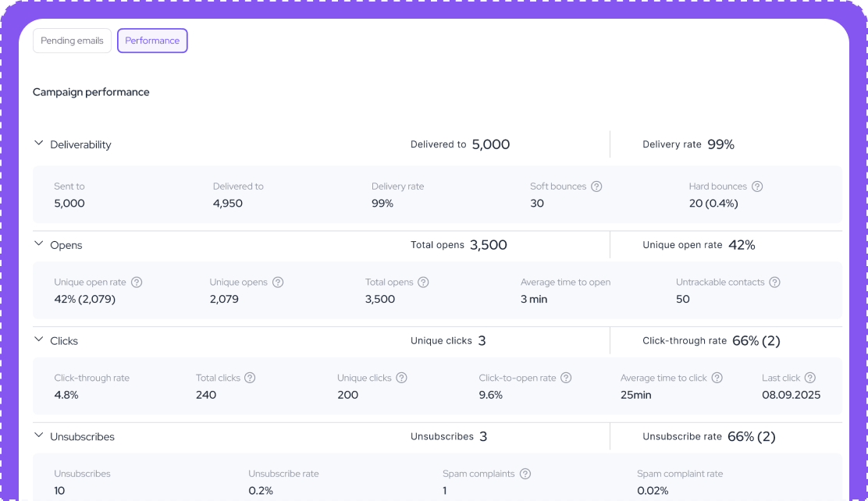
Task: Click help icon beside Average time to click
Action: pos(717,378)
